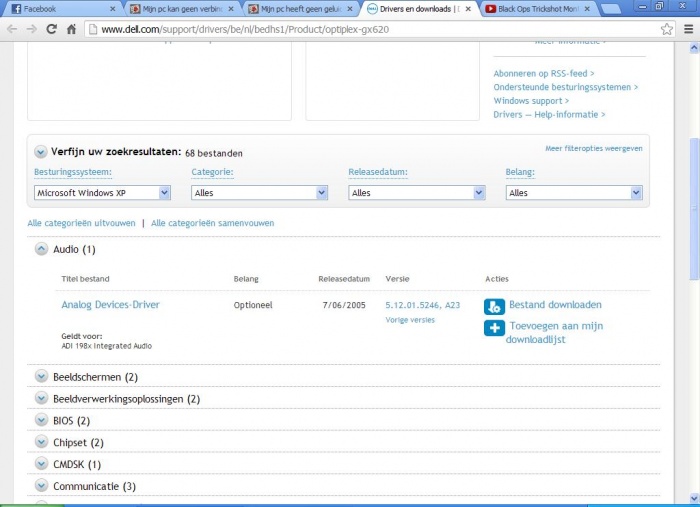Click 'Alle categorieën uitvouwen' link
Viewport: 700px width, 507px height.
tap(81, 223)
